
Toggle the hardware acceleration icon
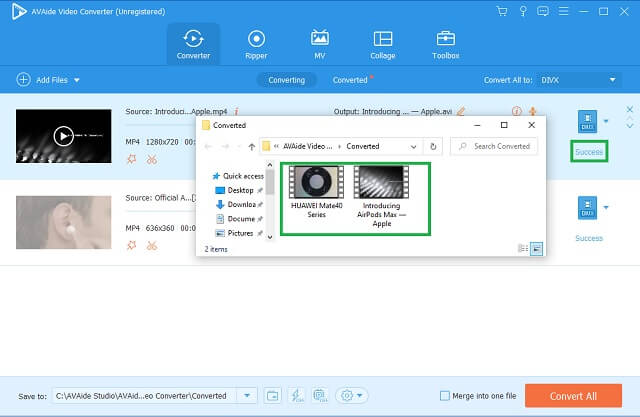tap(320, 395)
